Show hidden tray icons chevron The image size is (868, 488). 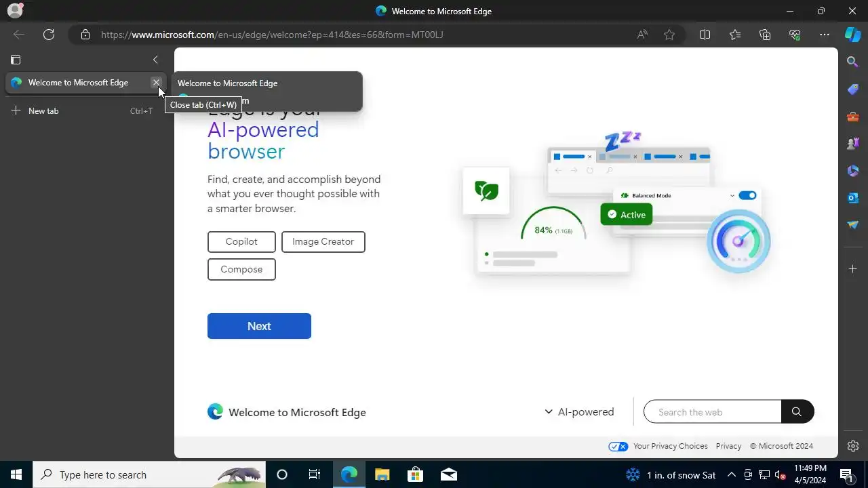[x=732, y=474]
